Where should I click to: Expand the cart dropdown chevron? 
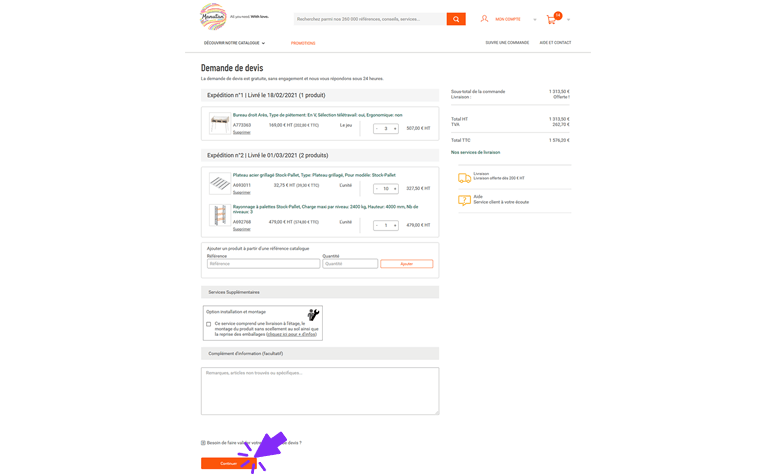[568, 20]
